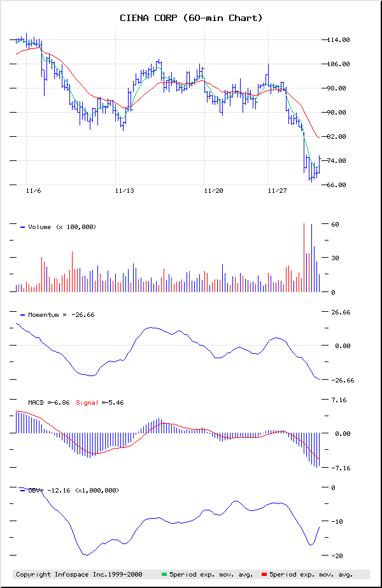Screen dimensions: 382x588
Task: Click the Momentum = -26.66 label
Action: pyautogui.click(x=61, y=315)
